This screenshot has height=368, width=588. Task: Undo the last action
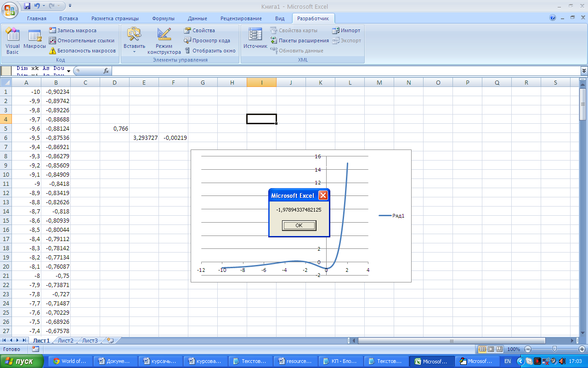[x=37, y=6]
